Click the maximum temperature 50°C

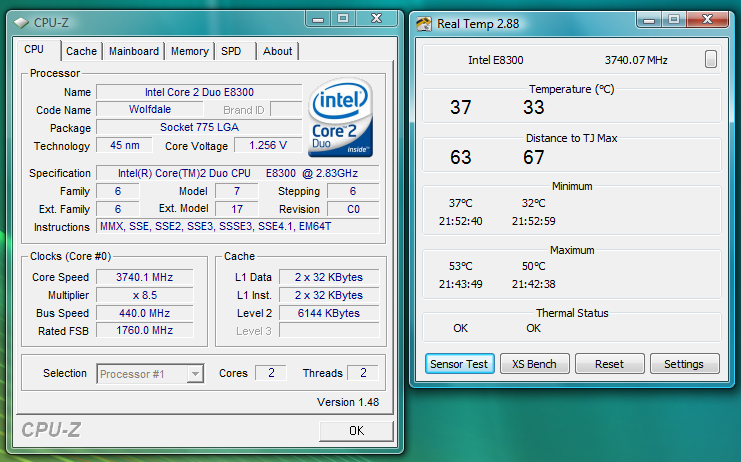coord(534,266)
